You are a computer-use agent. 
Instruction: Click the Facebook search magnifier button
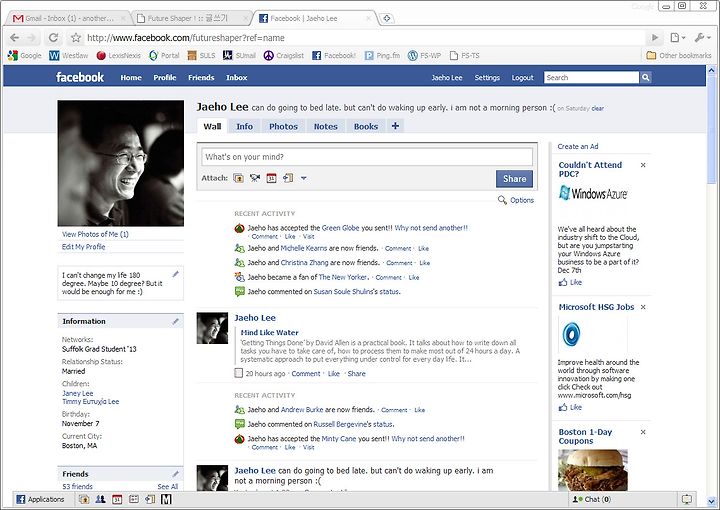(x=645, y=78)
